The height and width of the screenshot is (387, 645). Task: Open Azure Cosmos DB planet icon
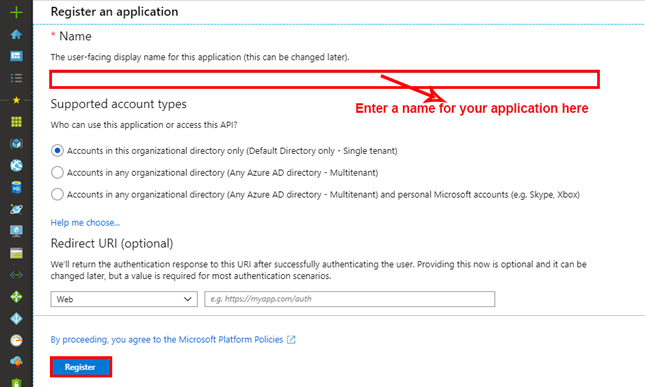(x=16, y=209)
